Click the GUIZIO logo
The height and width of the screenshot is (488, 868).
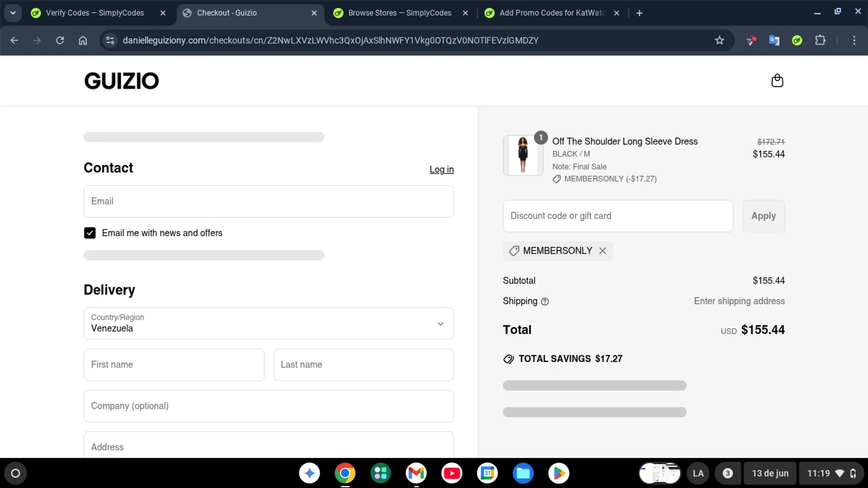(x=122, y=81)
